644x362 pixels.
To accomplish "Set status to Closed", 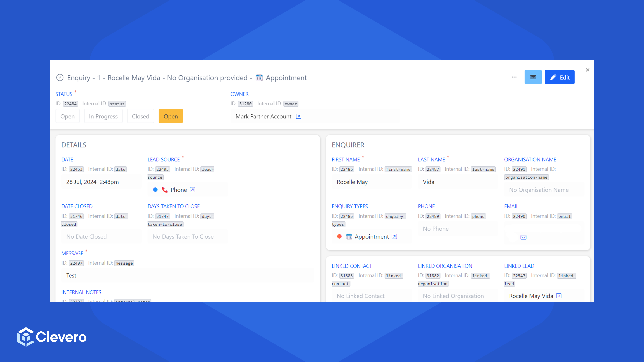I will (141, 116).
